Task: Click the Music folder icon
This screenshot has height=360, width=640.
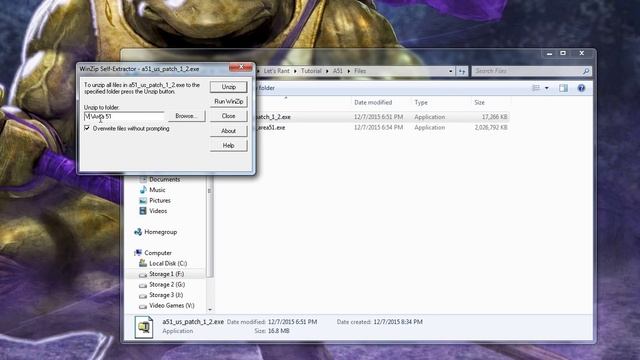Action: coord(143,190)
